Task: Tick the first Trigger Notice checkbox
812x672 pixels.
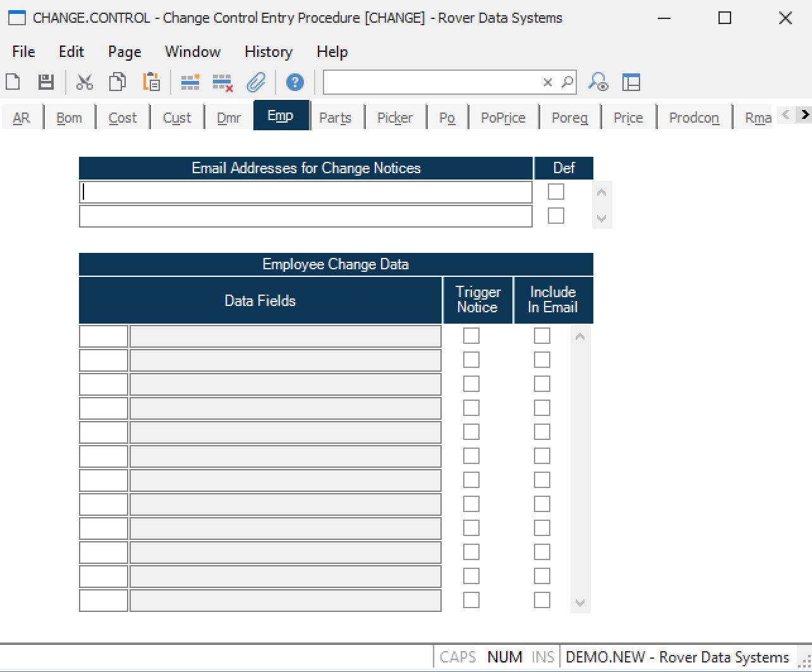Action: pyautogui.click(x=471, y=336)
